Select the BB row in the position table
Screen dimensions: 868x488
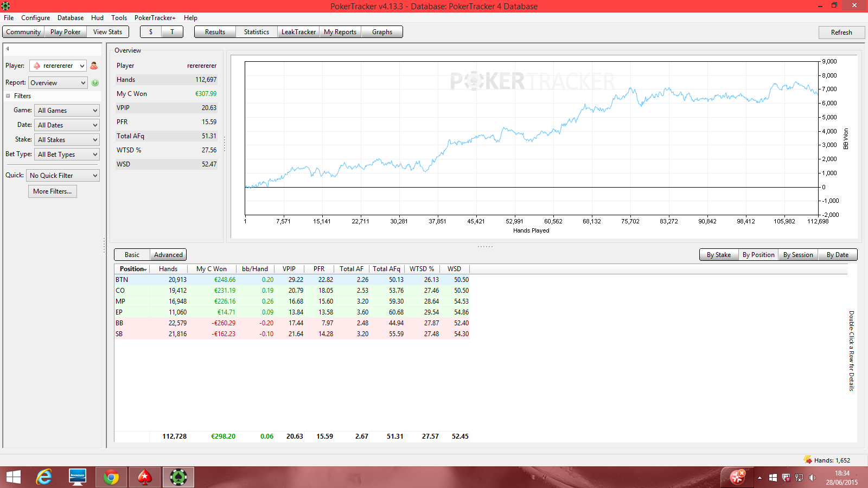point(292,323)
